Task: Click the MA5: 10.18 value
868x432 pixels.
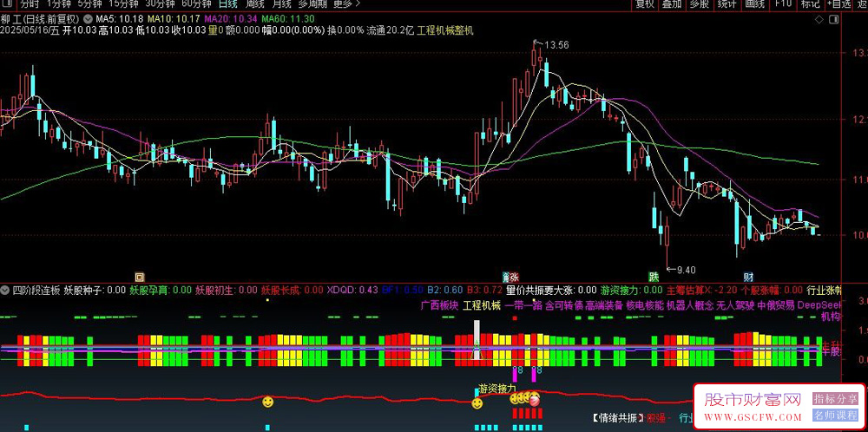Action: (120, 19)
